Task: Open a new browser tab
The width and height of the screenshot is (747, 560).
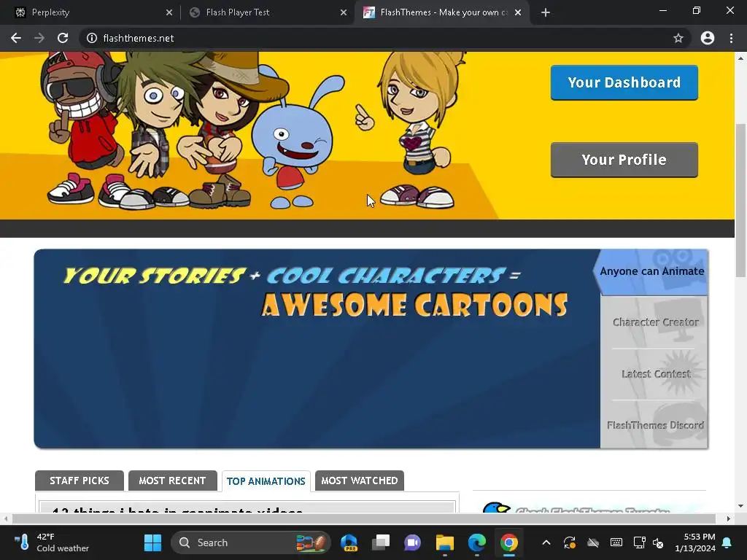Action: click(546, 12)
